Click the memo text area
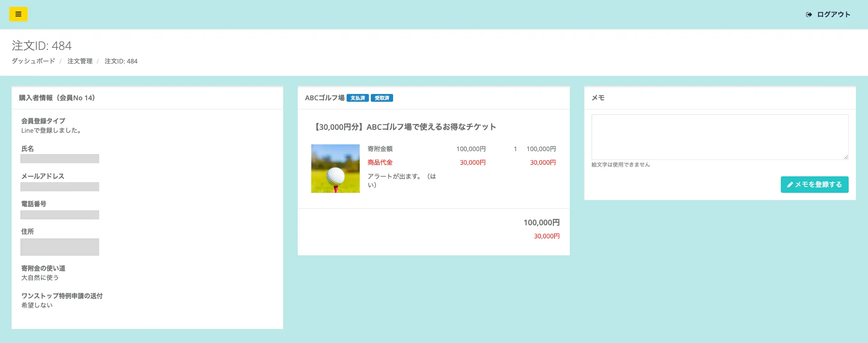Screen dimensions: 868x343 [x=720, y=137]
